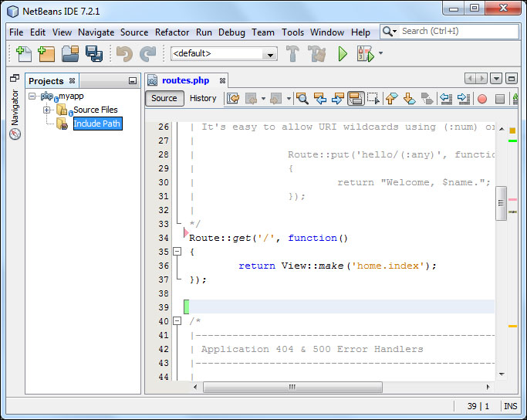Collapse code fold at line 35
This screenshot has width=527, height=420.
177,252
